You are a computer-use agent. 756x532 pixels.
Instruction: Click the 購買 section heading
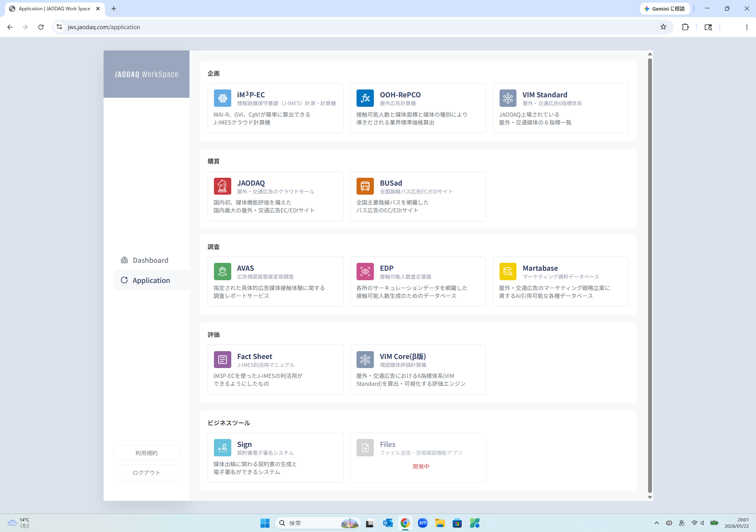pyautogui.click(x=214, y=161)
